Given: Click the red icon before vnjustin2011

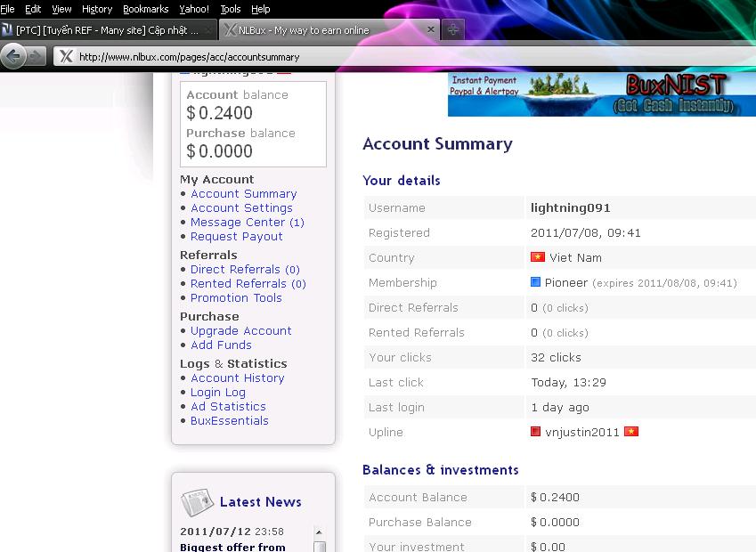Looking at the screenshot, I should 535,432.
